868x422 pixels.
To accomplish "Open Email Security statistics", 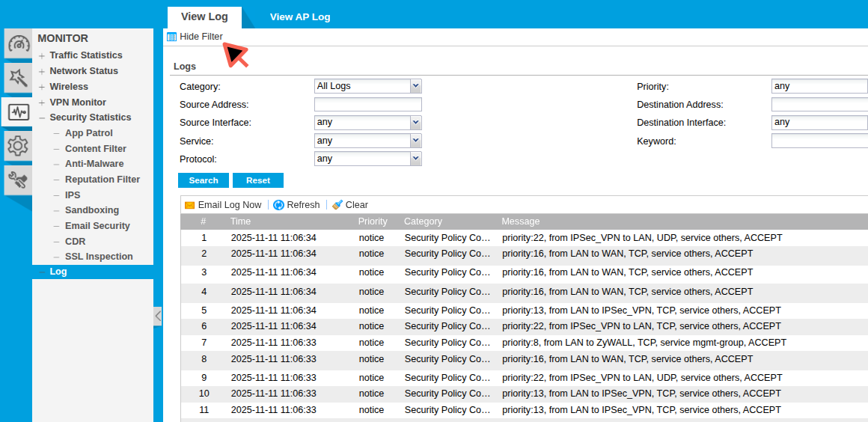I will [97, 225].
